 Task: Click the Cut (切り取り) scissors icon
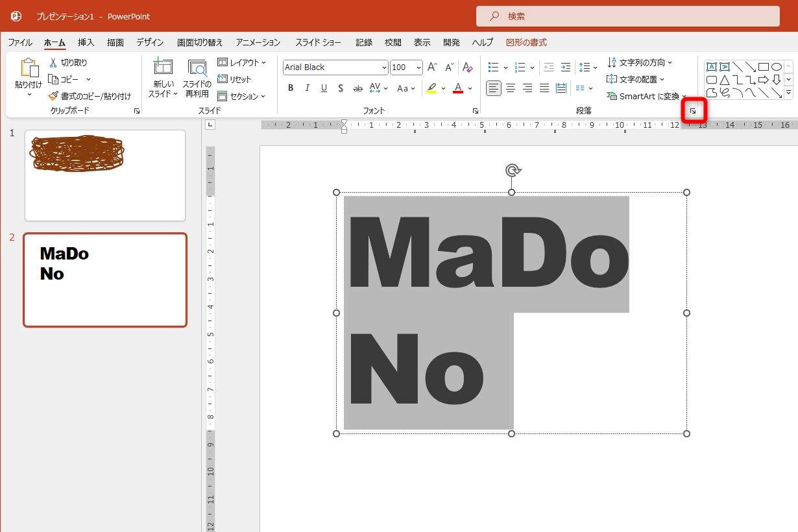(54, 62)
